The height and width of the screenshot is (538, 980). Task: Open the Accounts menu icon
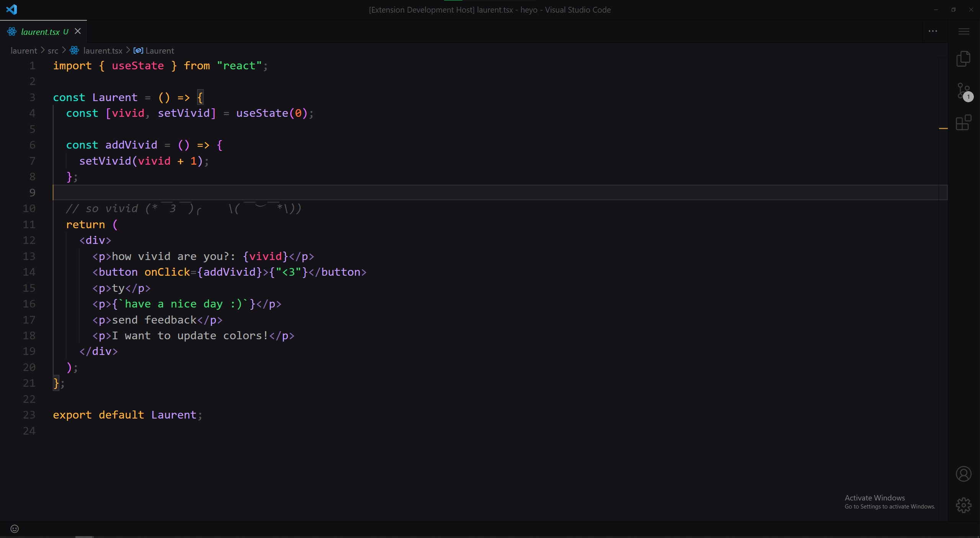click(963, 474)
